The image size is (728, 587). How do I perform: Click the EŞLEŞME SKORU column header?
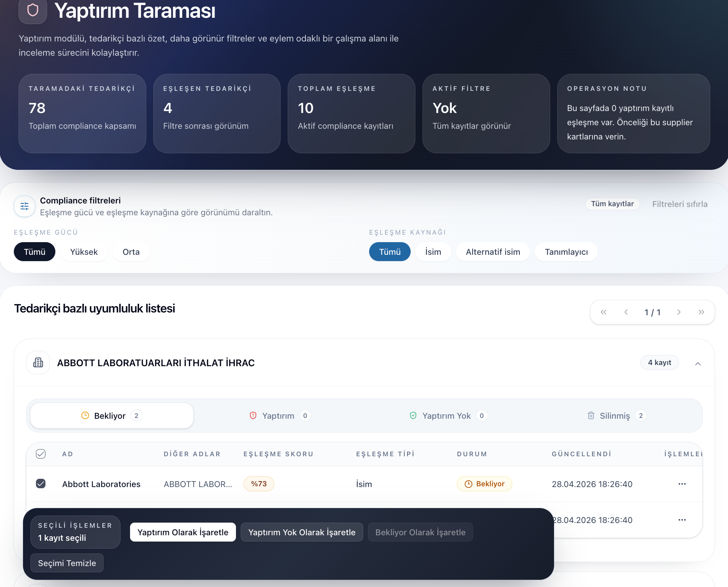click(x=278, y=454)
